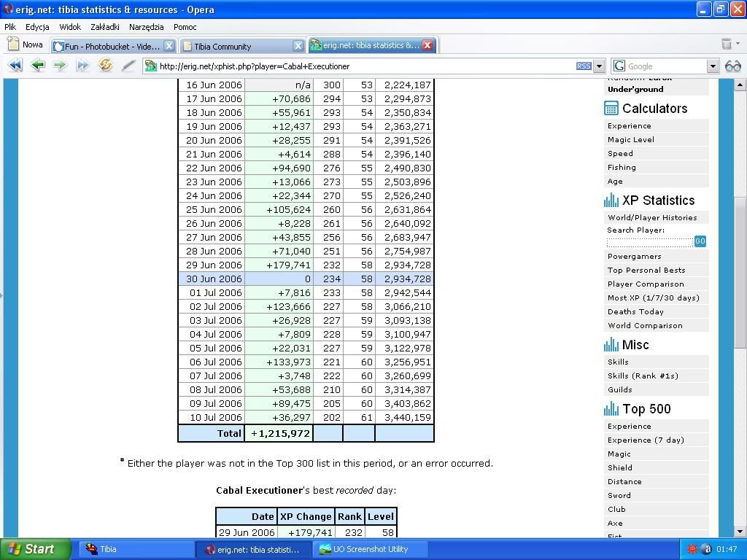747x560 pixels.
Task: Click the pencil wand icon in toolbar
Action: tap(128, 66)
